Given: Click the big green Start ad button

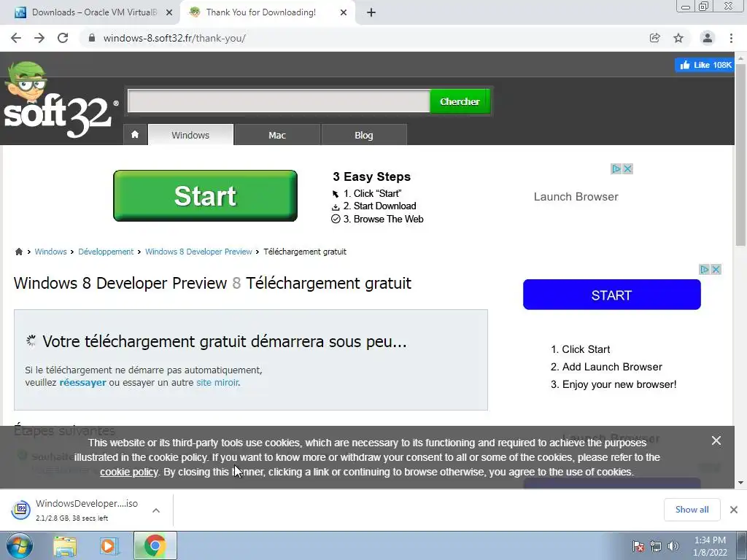Looking at the screenshot, I should tap(205, 195).
